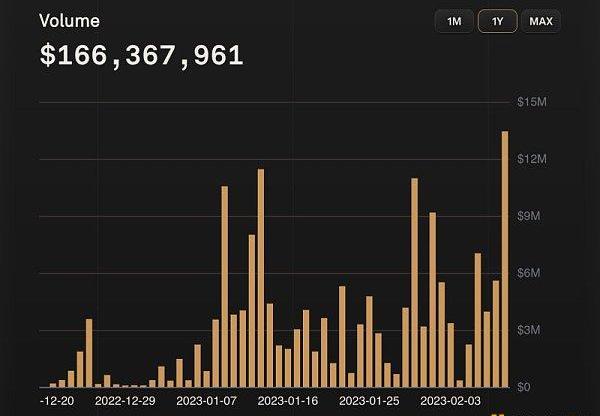
Task: Click the $9M y-axis label
Action: (530, 216)
